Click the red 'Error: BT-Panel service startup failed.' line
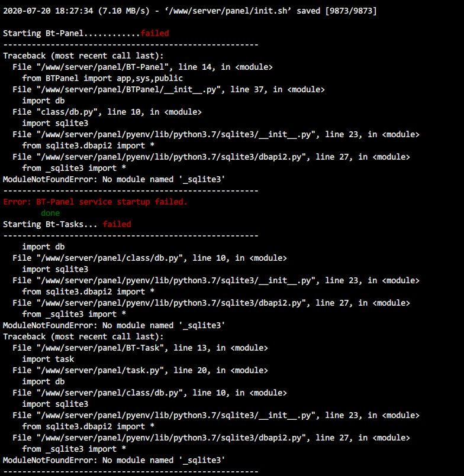Viewport: 464px width, 476px height. pos(95,202)
